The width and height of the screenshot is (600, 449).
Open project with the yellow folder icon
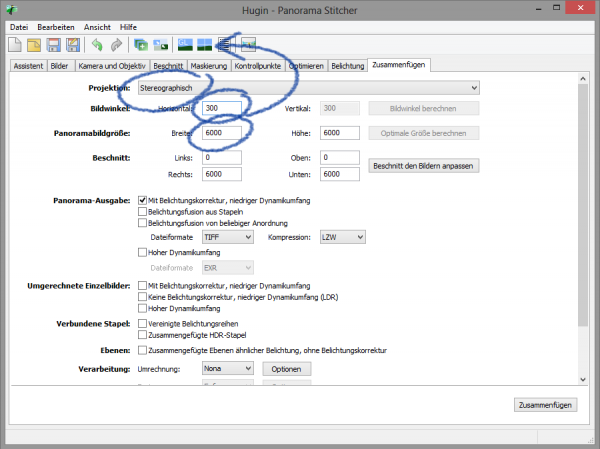pyautogui.click(x=34, y=45)
